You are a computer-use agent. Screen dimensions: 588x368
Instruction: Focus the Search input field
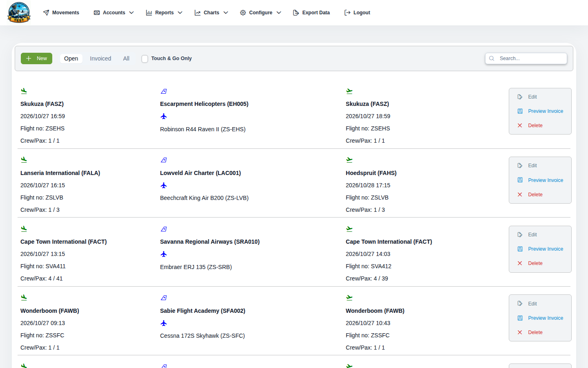pyautogui.click(x=526, y=58)
